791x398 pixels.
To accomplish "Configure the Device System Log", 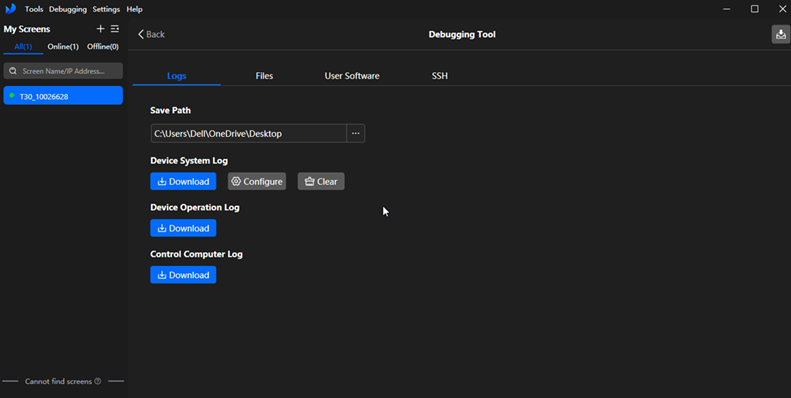I will 257,182.
